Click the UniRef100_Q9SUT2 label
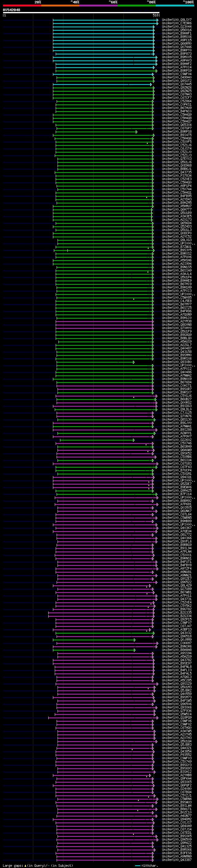Viewport: 197px width, 868px height. [x=177, y=81]
